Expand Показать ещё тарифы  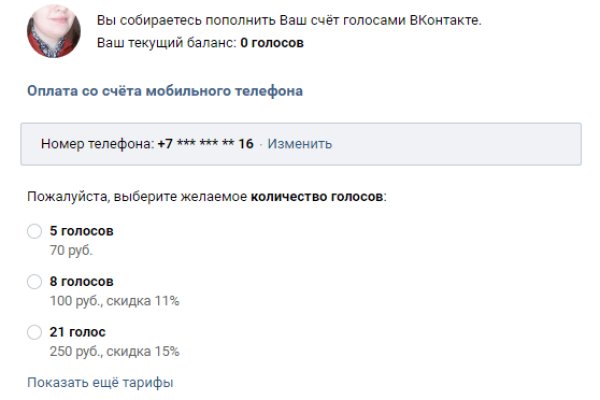[x=100, y=383]
